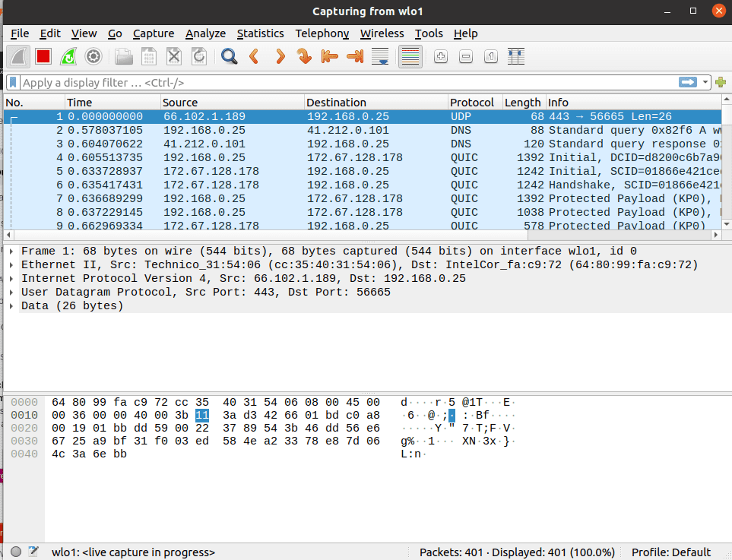Jump to the first packet icon

pyautogui.click(x=330, y=56)
